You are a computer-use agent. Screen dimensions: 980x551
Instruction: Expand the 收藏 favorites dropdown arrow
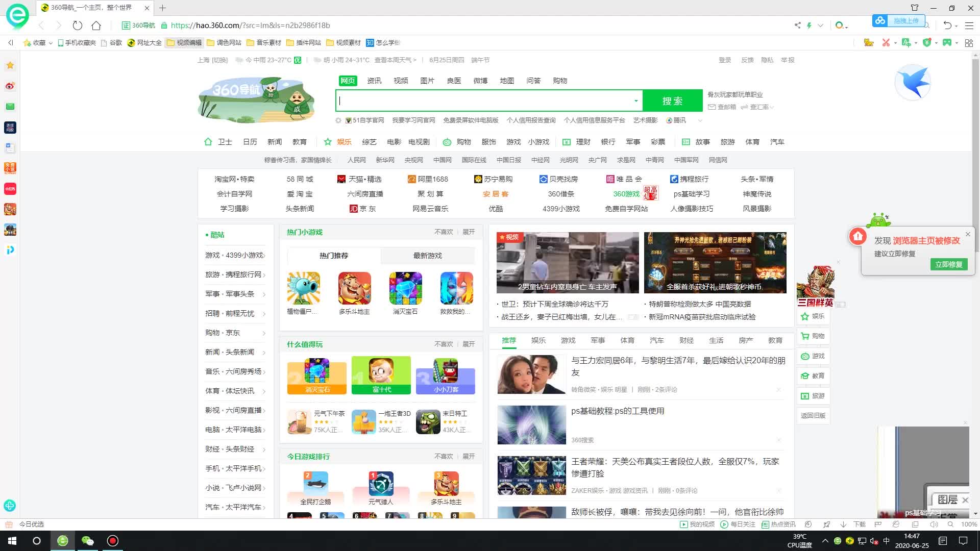click(x=51, y=43)
